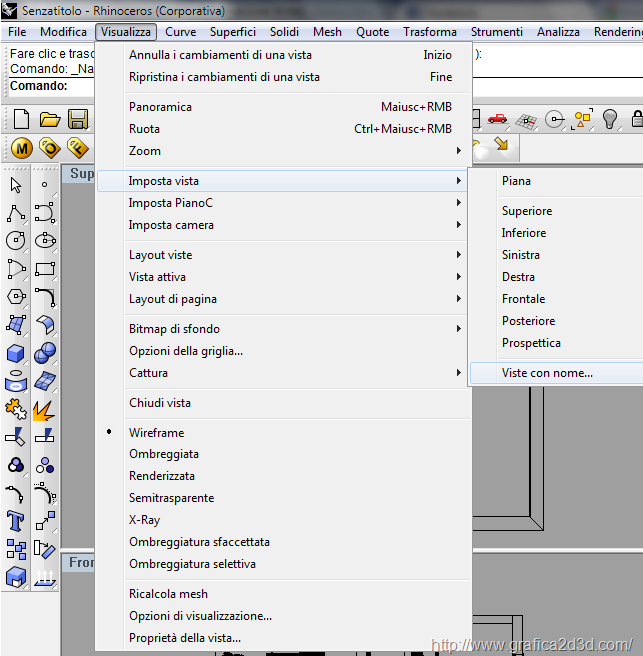Enable Ombreggiatura selettiva mode
643x656 pixels.
[192, 564]
